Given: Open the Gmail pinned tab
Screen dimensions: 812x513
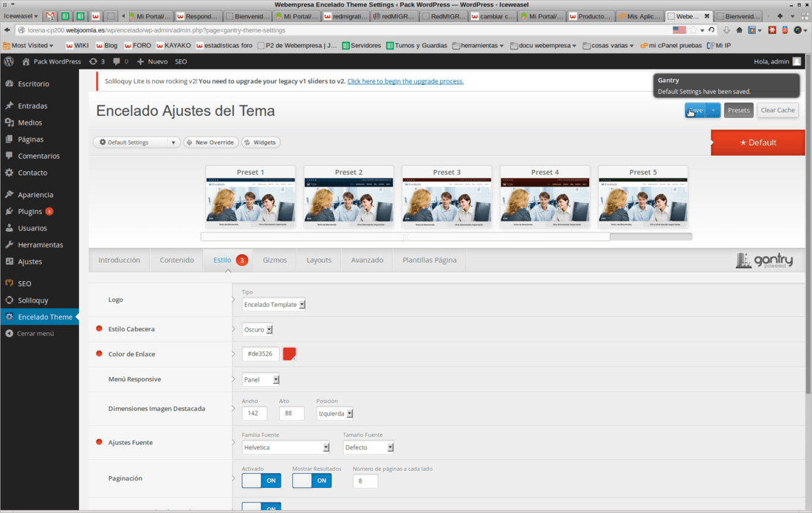Looking at the screenshot, I should pyautogui.click(x=49, y=16).
